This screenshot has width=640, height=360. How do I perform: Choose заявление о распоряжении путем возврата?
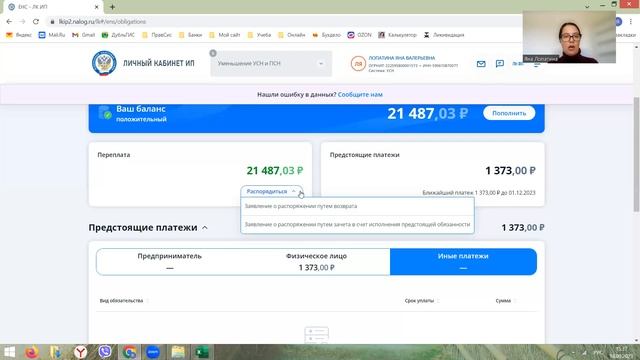point(358,206)
